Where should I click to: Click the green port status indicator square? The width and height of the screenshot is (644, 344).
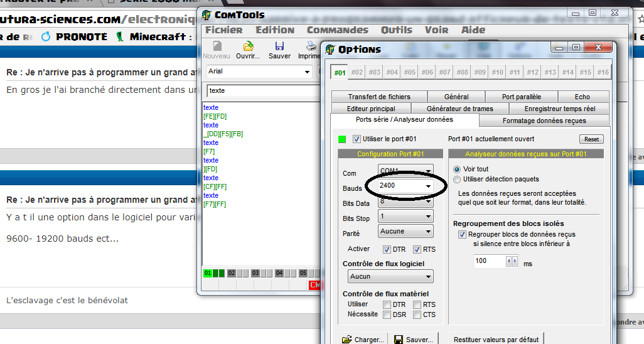tap(341, 139)
